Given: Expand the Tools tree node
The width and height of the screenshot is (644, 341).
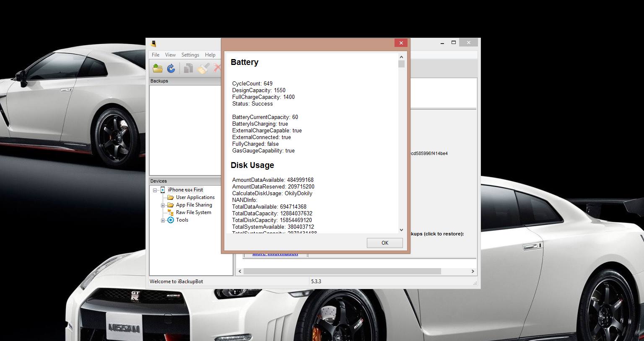Looking at the screenshot, I should pyautogui.click(x=163, y=220).
